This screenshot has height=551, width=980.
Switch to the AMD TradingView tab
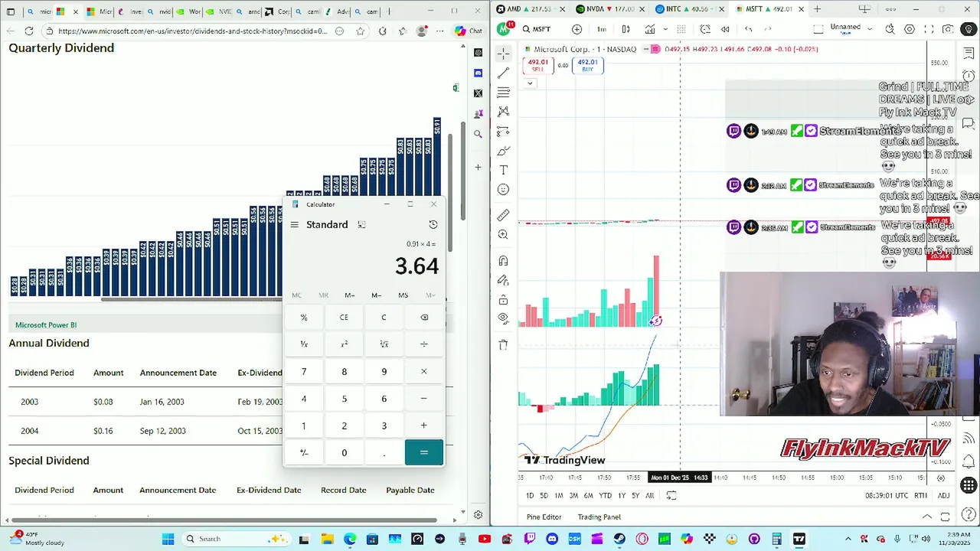coord(529,9)
